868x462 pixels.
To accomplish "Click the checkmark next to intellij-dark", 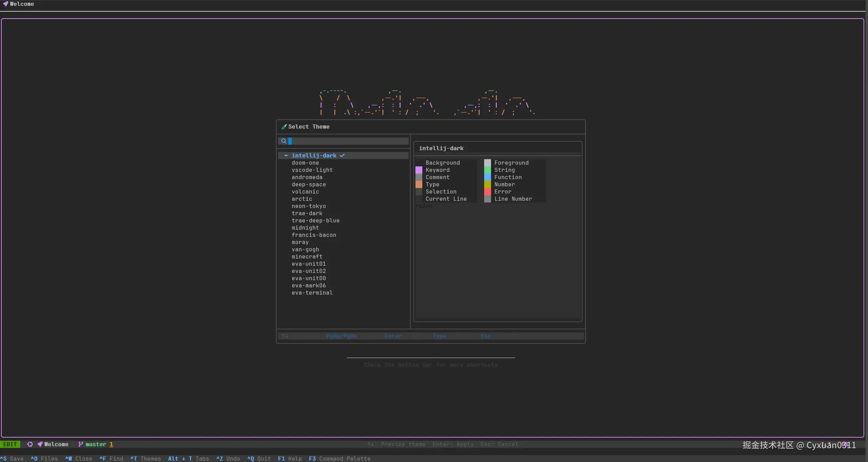I will point(342,156).
